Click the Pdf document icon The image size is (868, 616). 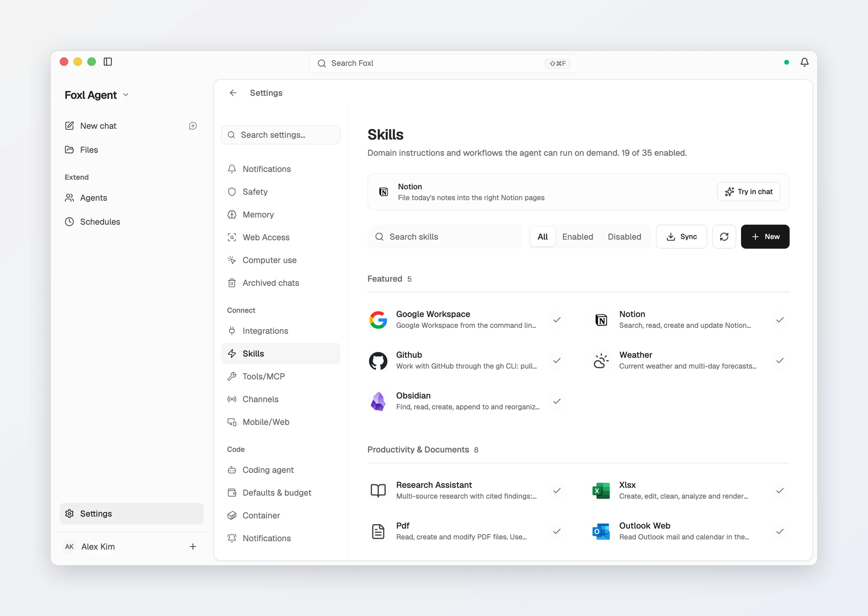tap(378, 531)
